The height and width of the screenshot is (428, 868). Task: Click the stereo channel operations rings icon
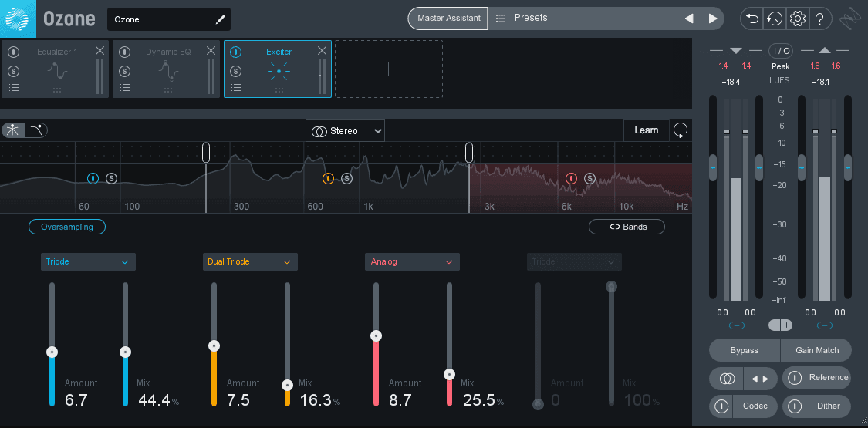[x=727, y=379]
